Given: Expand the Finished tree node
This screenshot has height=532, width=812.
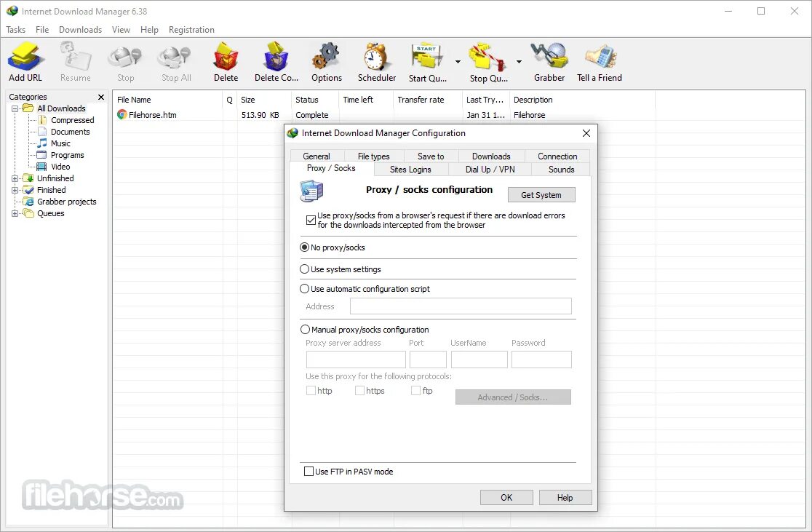Looking at the screenshot, I should pyautogui.click(x=15, y=190).
